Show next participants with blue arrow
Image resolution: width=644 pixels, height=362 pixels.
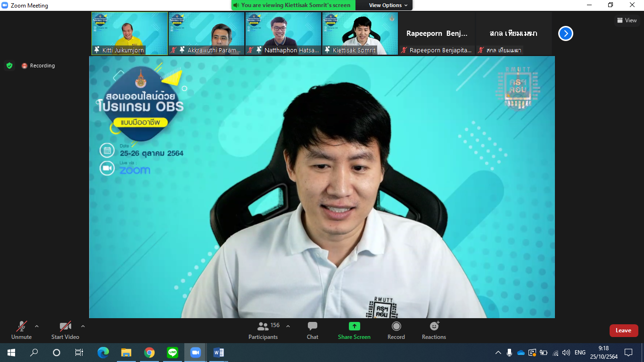[x=566, y=33]
